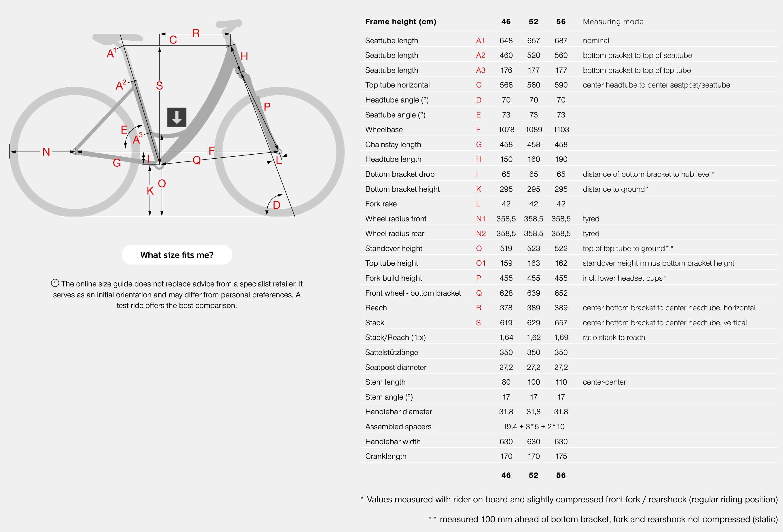Select the 52 frame height column header

pyautogui.click(x=533, y=22)
